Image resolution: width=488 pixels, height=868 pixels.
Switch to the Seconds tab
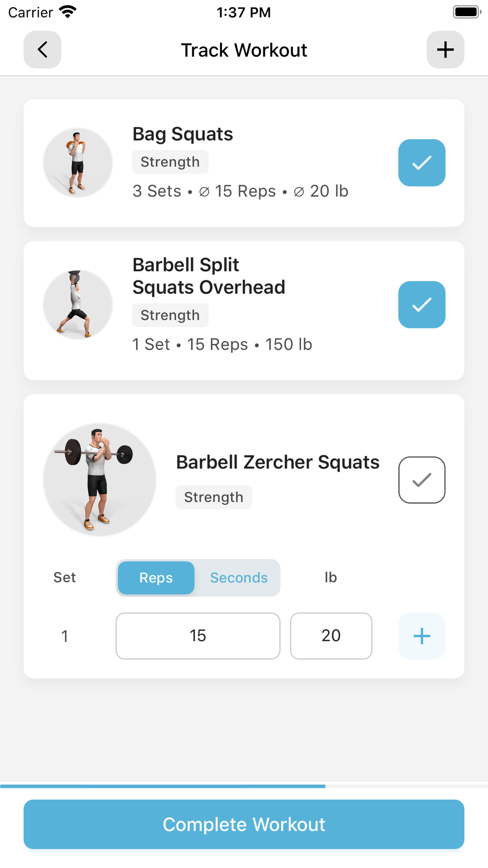click(239, 578)
